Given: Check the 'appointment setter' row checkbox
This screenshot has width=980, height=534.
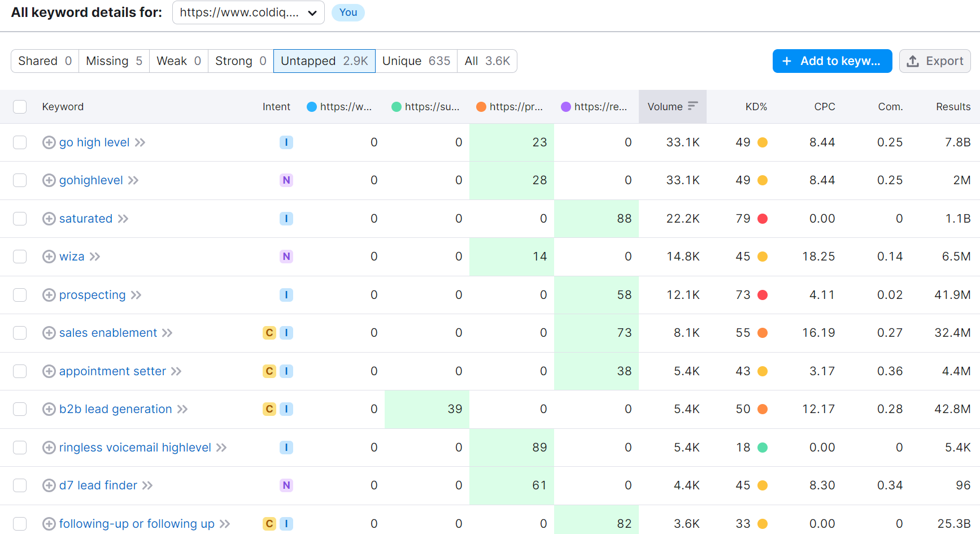Looking at the screenshot, I should [x=20, y=371].
